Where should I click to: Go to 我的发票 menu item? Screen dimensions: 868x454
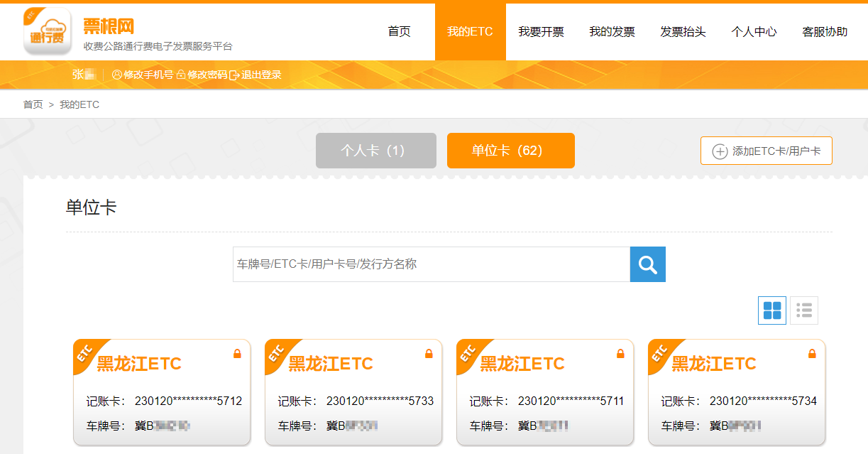(x=612, y=32)
